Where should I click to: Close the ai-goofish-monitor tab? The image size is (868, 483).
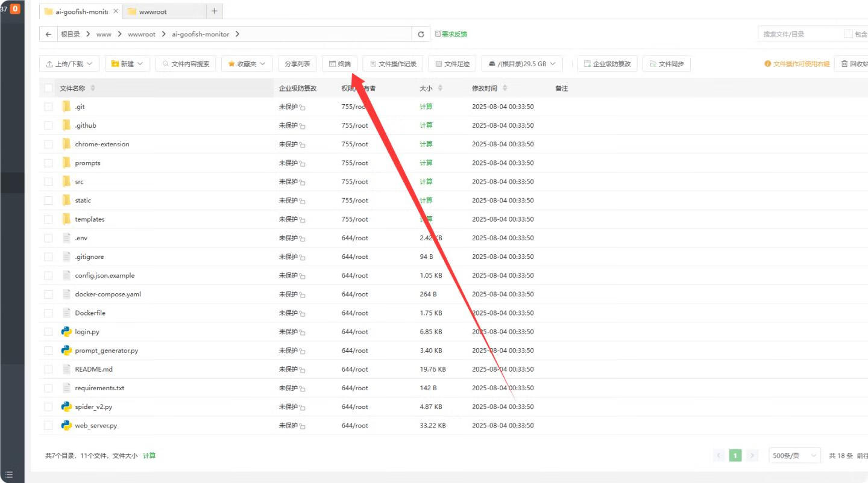pos(116,11)
